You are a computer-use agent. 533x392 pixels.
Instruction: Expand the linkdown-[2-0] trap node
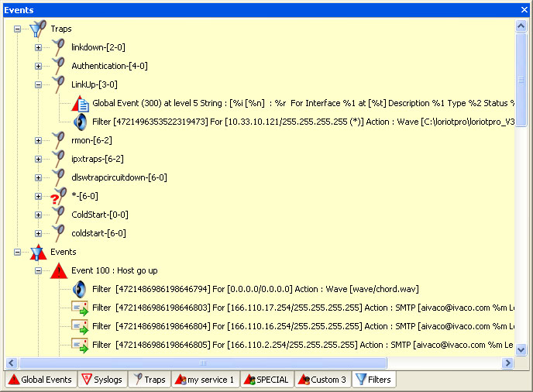pyautogui.click(x=38, y=48)
